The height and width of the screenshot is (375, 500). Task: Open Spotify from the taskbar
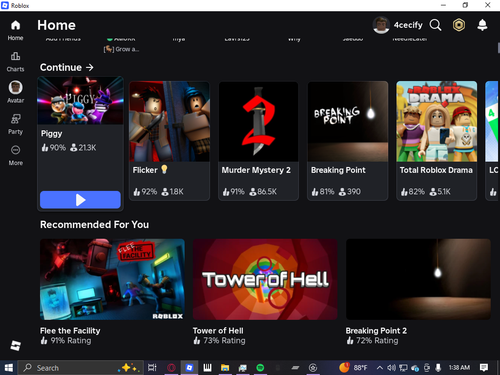(260, 368)
